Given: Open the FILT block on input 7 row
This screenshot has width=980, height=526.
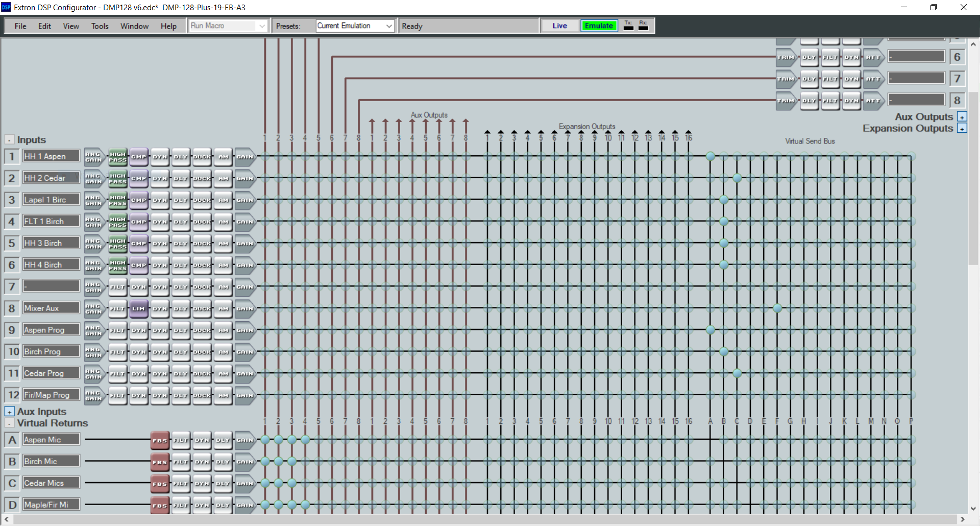Looking at the screenshot, I should pyautogui.click(x=117, y=287).
